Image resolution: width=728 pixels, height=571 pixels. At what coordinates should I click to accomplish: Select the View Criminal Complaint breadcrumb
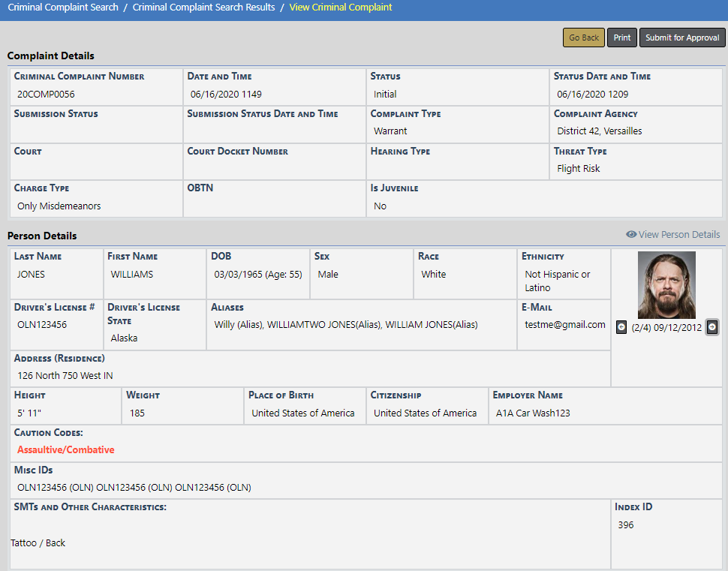[x=340, y=8]
